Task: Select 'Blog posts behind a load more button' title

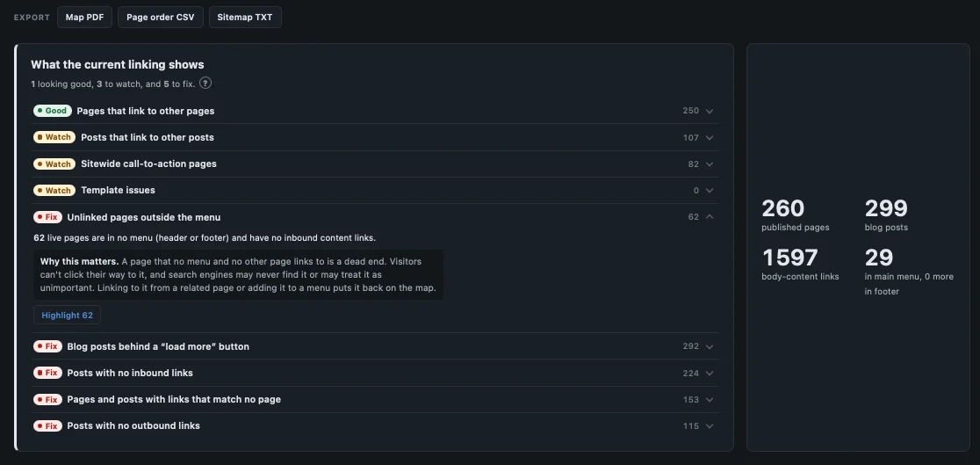Action: (158, 346)
